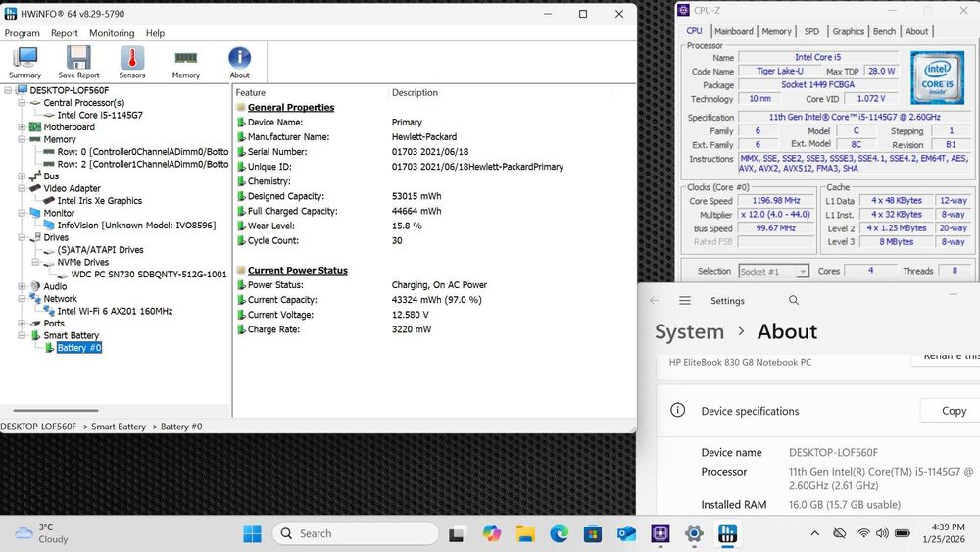Screen dimensions: 980x552
Task: Click the Designed Capacity 53015 mWh value
Action: [x=416, y=196]
